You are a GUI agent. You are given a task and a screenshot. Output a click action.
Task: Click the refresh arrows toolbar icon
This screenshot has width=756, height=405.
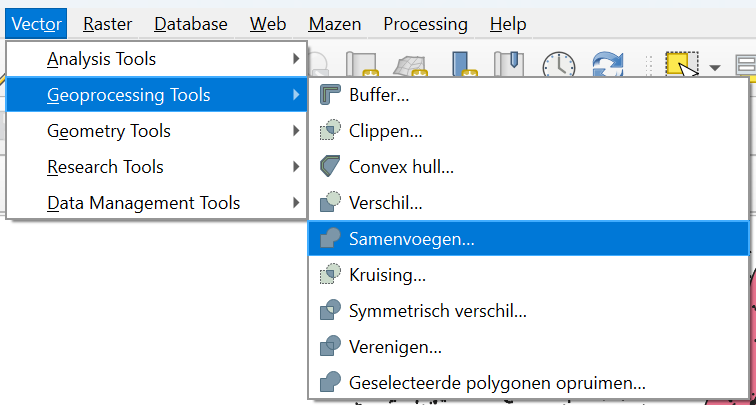(x=607, y=66)
